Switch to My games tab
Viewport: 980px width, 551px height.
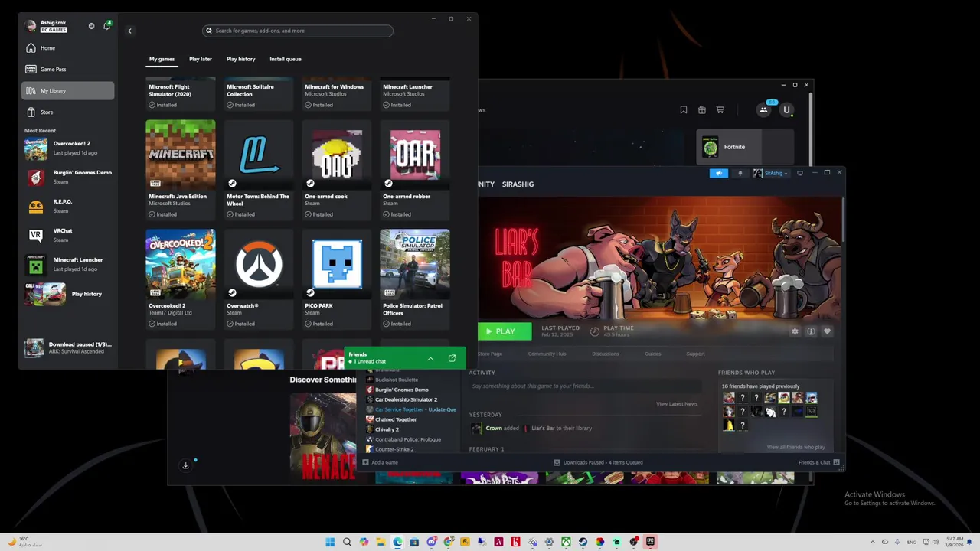coord(162,59)
